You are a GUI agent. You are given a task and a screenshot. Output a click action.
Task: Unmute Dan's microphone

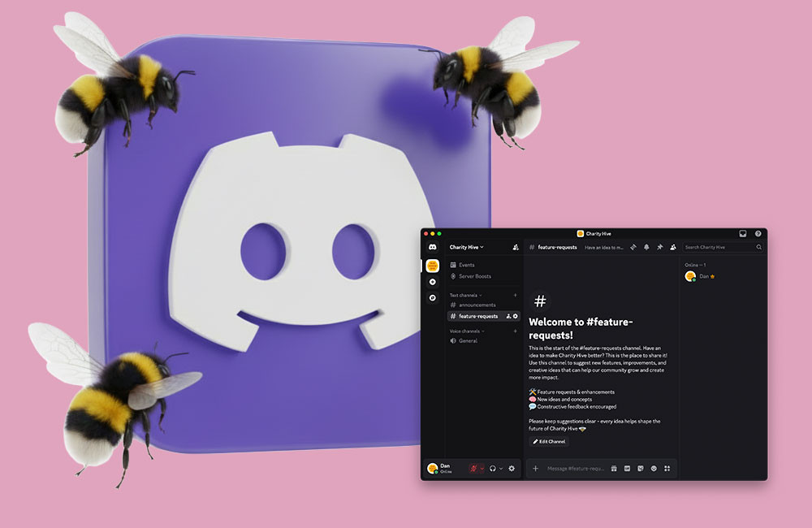[473, 469]
